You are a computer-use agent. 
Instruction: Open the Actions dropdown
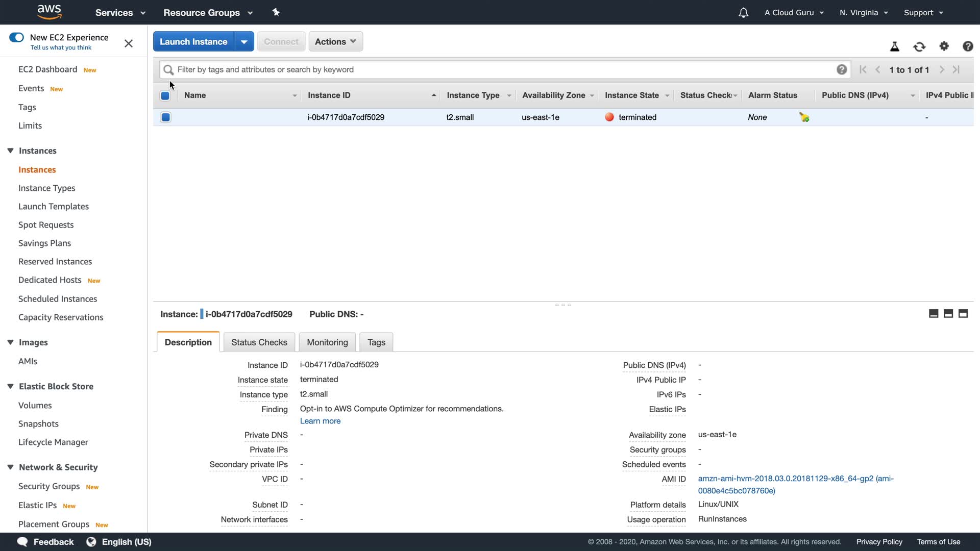[335, 42]
